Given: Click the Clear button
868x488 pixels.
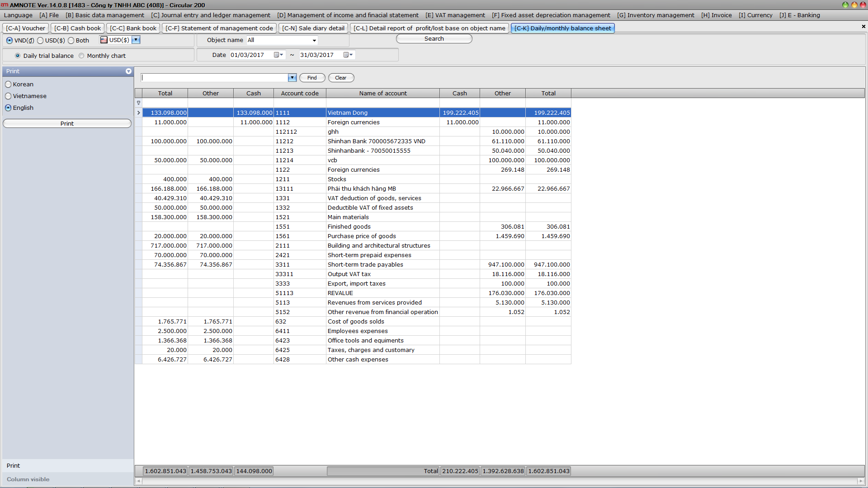Looking at the screenshot, I should [341, 78].
